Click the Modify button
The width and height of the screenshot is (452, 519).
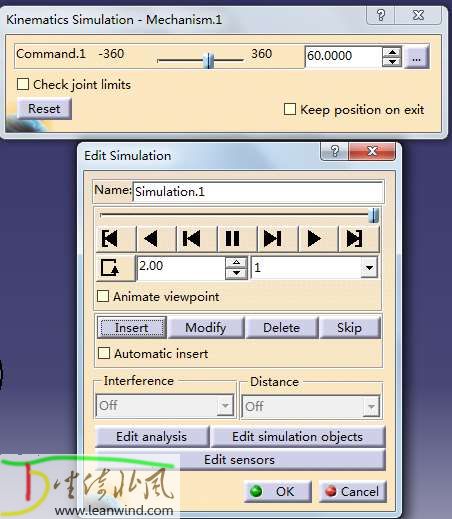(x=206, y=328)
